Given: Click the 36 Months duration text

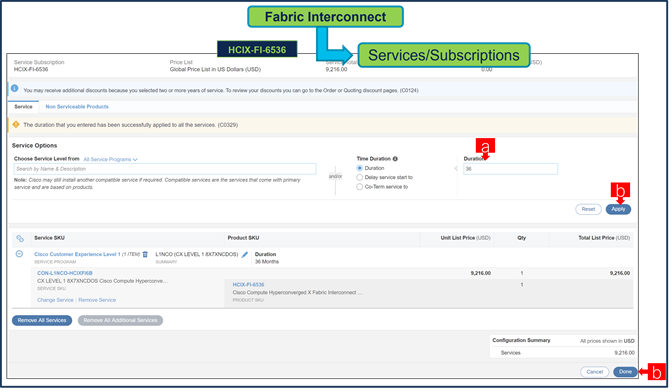Looking at the screenshot, I should click(268, 263).
